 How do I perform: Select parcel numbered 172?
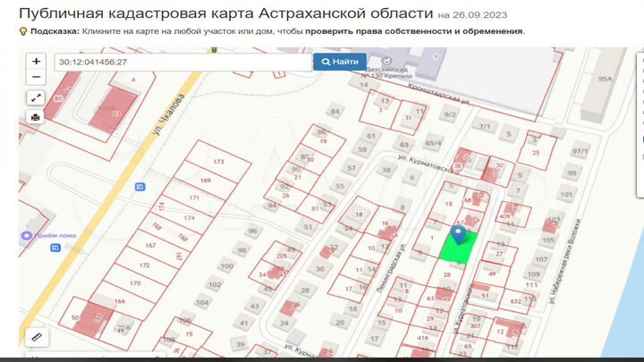144,265
